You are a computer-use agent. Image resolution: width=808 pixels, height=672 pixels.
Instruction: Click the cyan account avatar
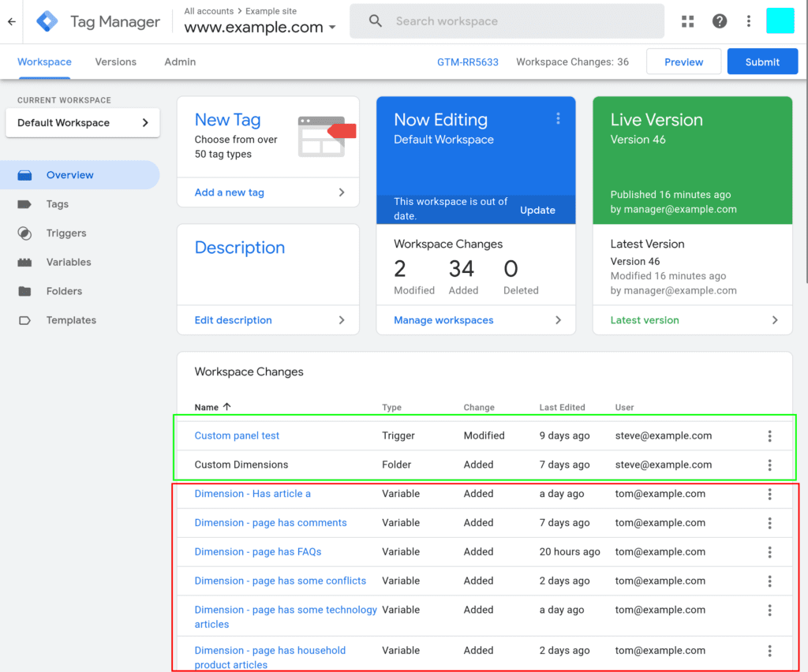pyautogui.click(x=780, y=21)
